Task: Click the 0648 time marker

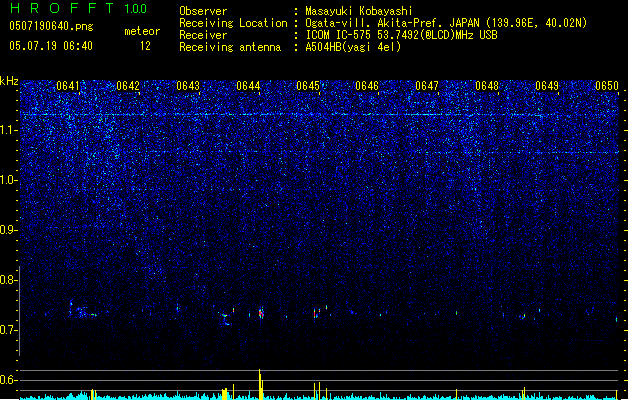Action: click(x=487, y=86)
